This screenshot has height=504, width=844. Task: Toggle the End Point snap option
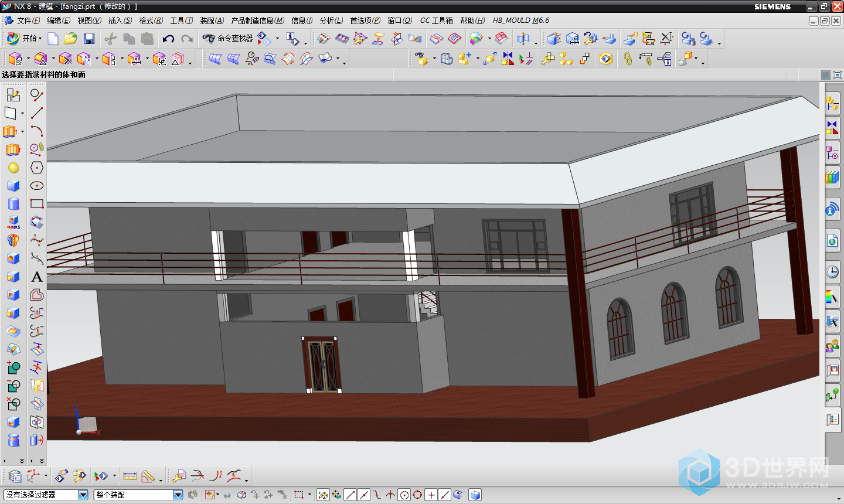coord(350,495)
